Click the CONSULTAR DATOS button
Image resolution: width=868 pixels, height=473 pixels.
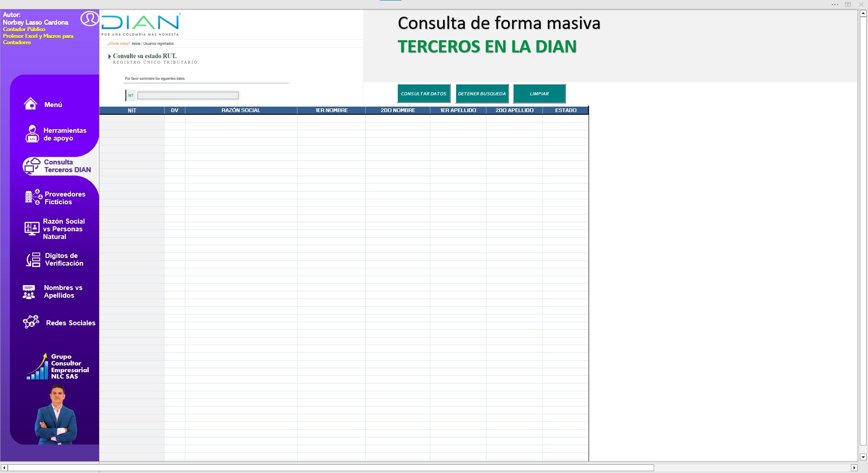[x=424, y=94]
